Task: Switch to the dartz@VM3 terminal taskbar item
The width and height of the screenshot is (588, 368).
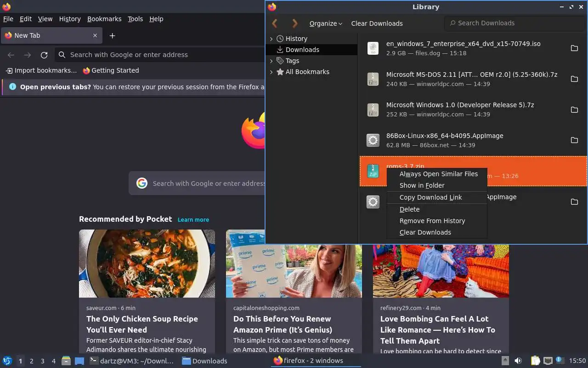Action: (132, 361)
